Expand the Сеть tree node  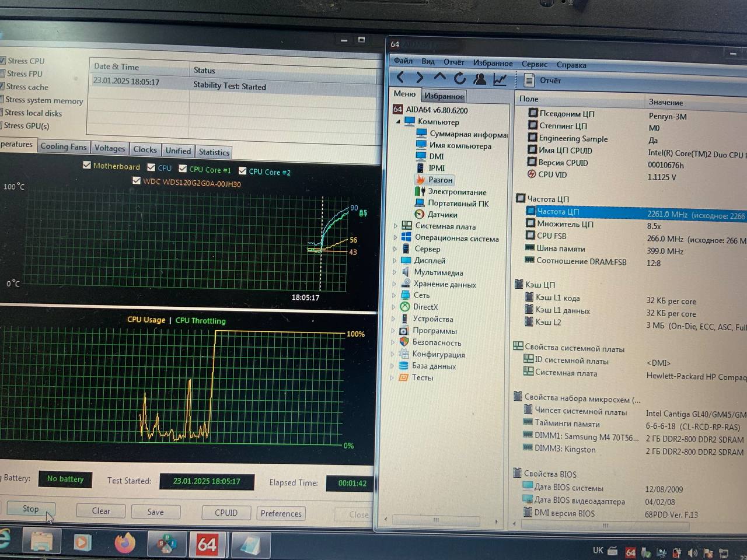pos(394,295)
